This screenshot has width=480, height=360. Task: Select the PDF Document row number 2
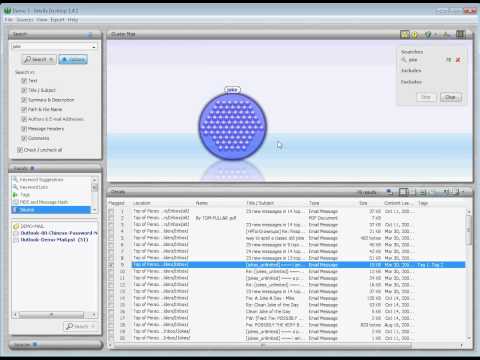[287, 218]
